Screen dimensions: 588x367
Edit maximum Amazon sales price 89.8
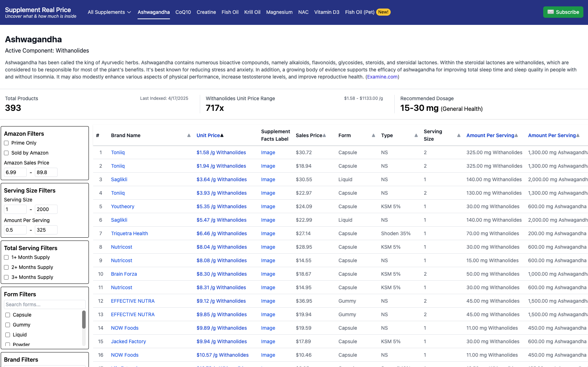[x=46, y=172]
